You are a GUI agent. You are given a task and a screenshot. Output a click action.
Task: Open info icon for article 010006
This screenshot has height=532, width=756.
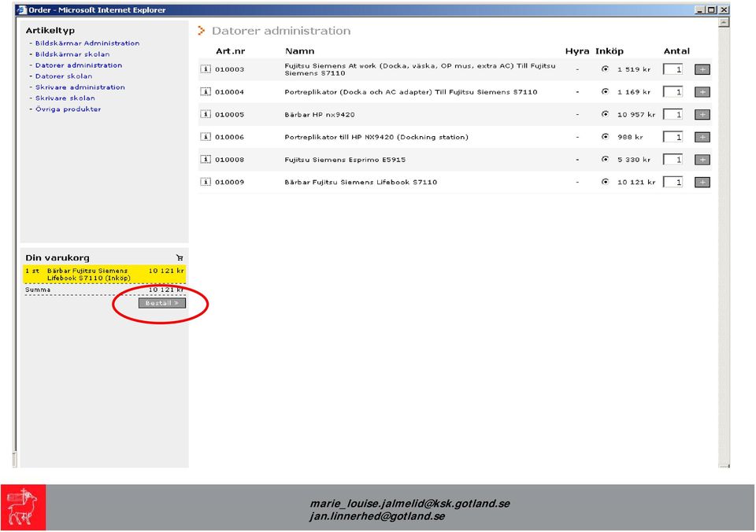click(206, 137)
